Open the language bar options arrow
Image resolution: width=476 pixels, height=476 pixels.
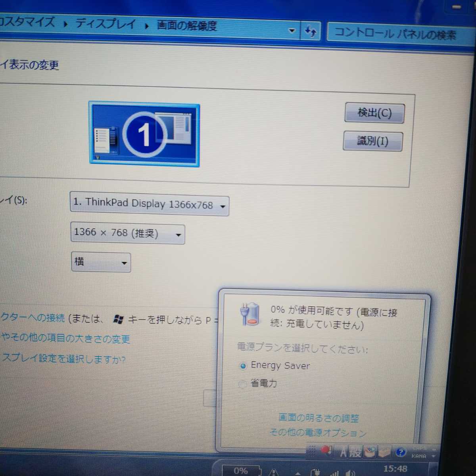click(x=433, y=456)
